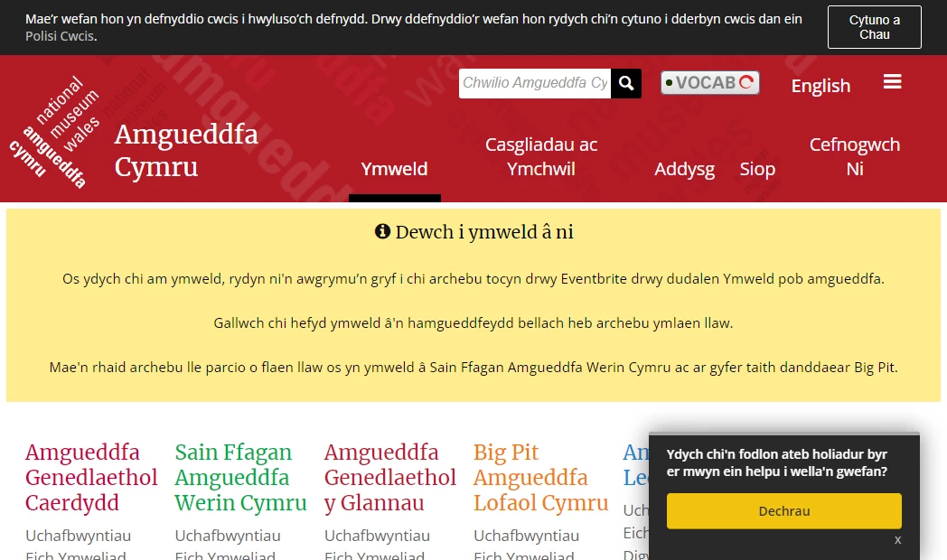Open Amgueddfa Genedlaethol Caerdydd heading link

click(x=91, y=478)
